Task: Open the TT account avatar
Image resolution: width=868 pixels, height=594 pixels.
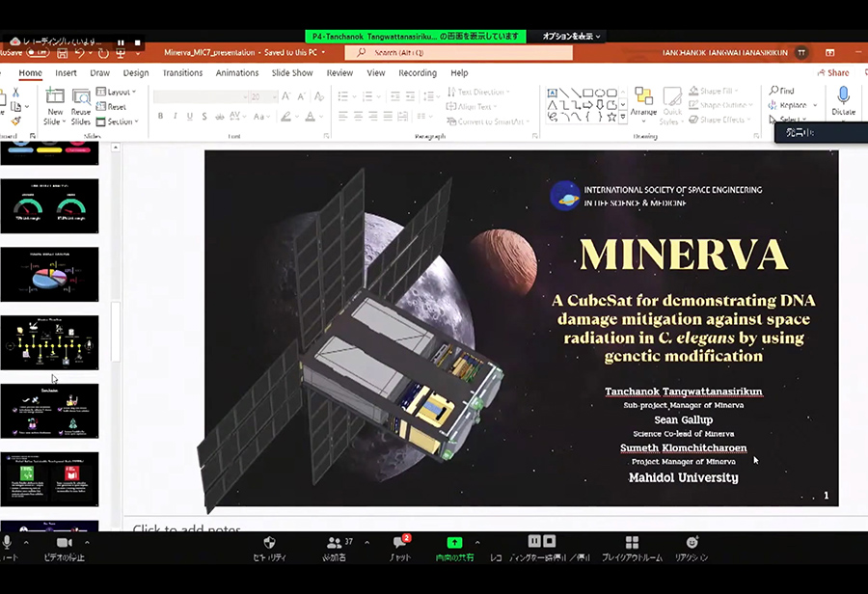Action: point(801,53)
